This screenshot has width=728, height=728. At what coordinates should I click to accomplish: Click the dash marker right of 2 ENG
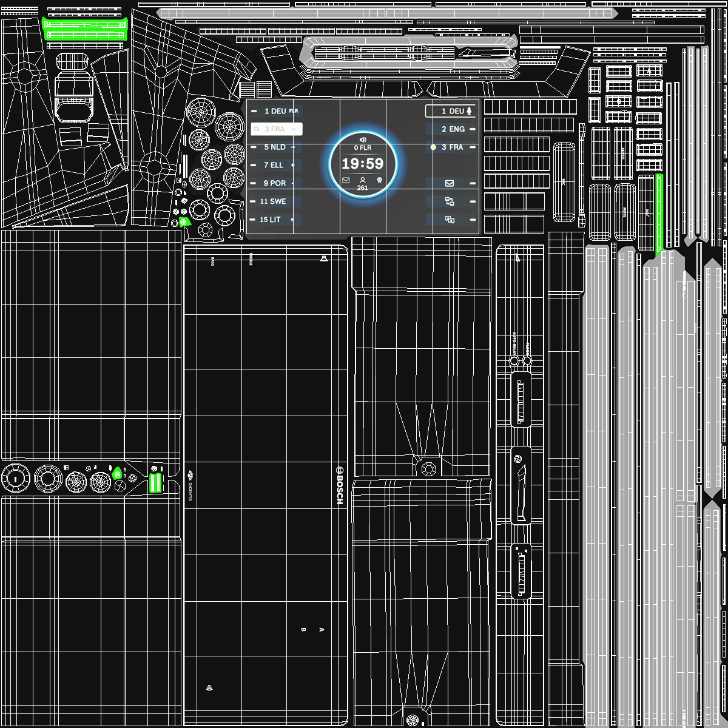(x=472, y=129)
